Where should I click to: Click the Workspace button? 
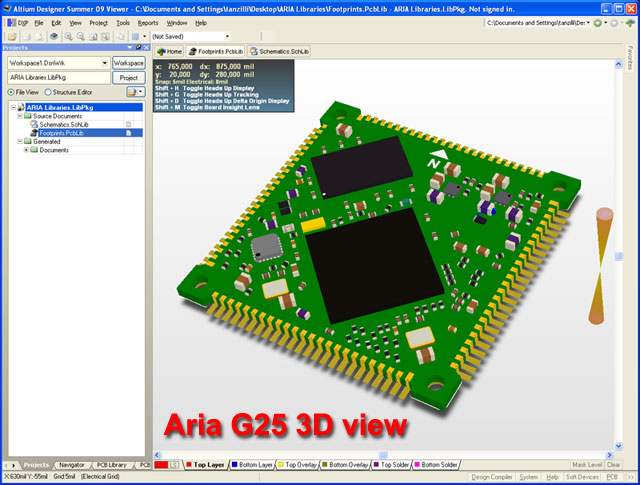129,63
